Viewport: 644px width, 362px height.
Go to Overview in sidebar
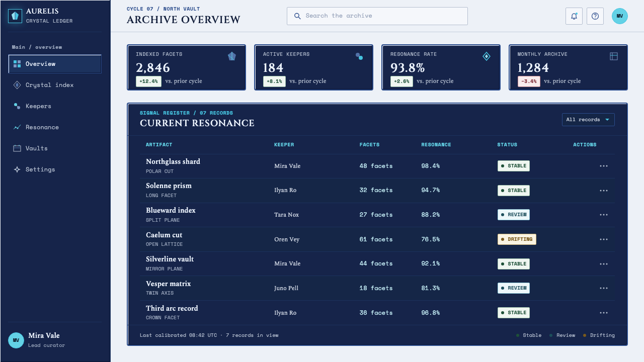click(x=55, y=64)
